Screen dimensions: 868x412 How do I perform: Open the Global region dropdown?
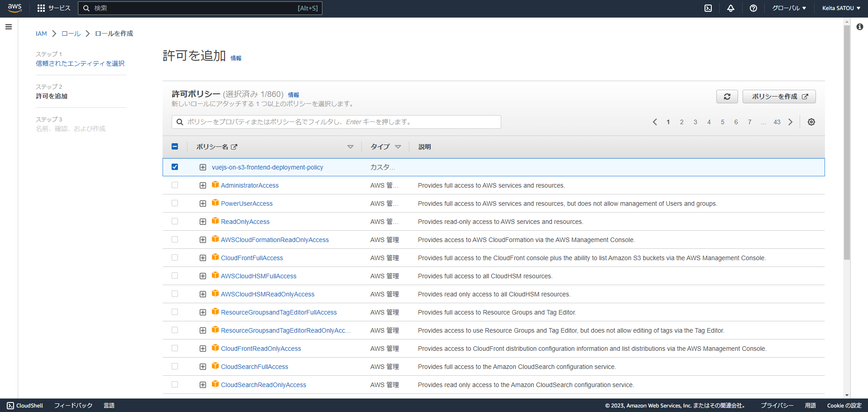789,8
